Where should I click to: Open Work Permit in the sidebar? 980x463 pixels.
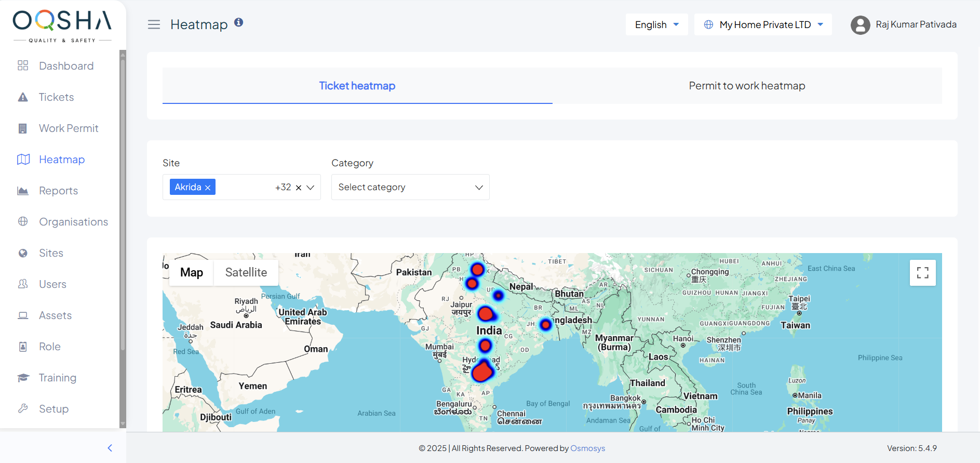pyautogui.click(x=69, y=128)
